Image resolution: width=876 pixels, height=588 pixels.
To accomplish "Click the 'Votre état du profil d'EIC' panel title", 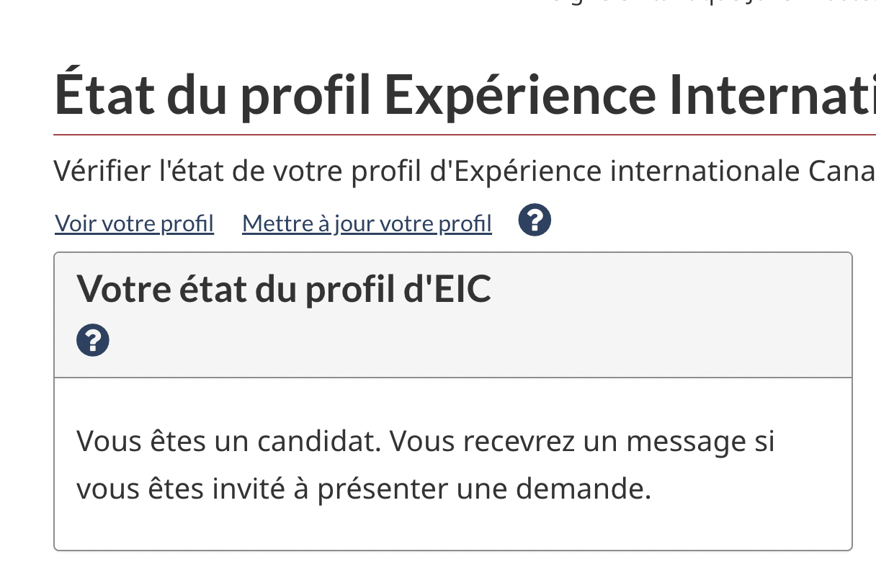I will tap(284, 289).
